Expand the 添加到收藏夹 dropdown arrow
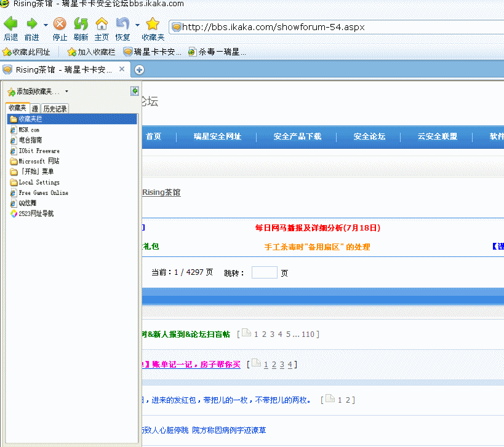The height and width of the screenshot is (447, 504). (66, 92)
